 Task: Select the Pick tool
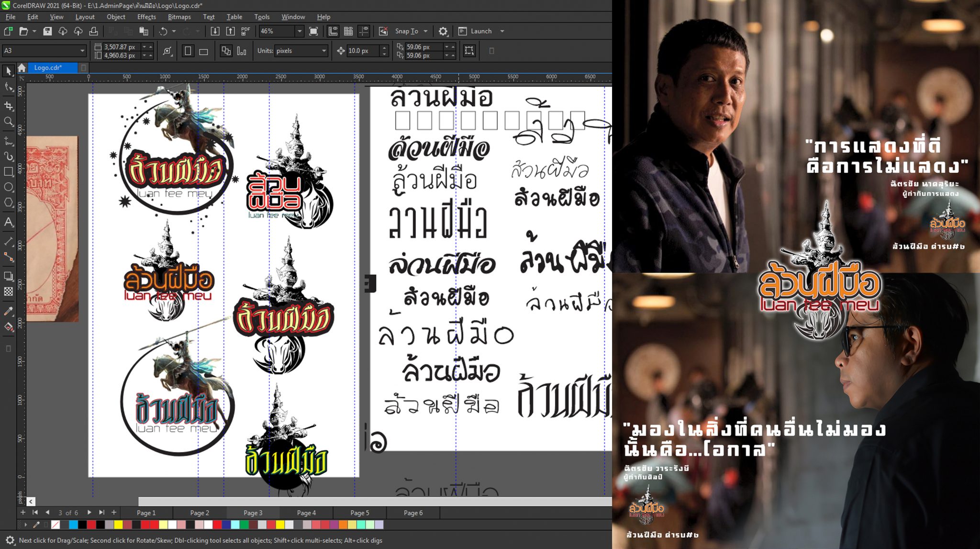coord(8,71)
